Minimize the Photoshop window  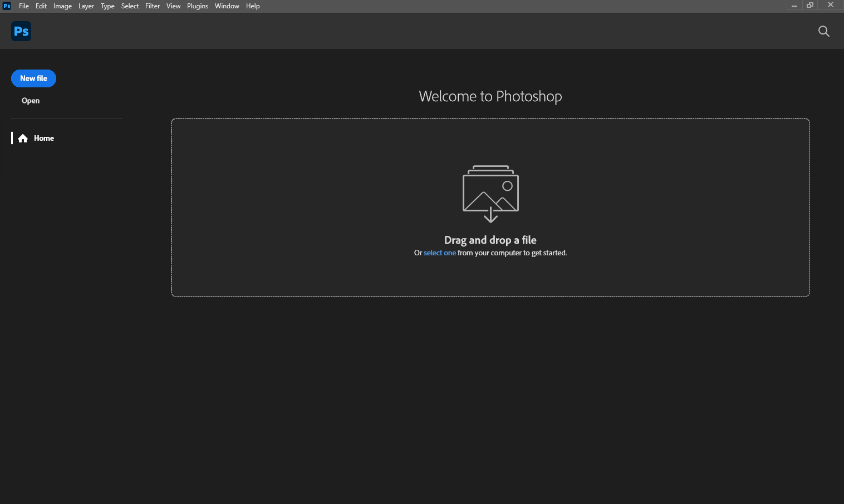pos(794,6)
